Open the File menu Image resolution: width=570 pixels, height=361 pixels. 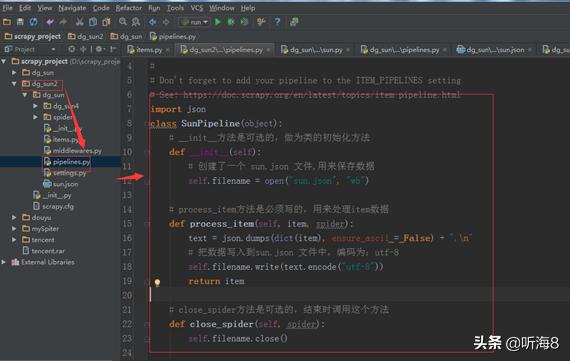point(7,8)
